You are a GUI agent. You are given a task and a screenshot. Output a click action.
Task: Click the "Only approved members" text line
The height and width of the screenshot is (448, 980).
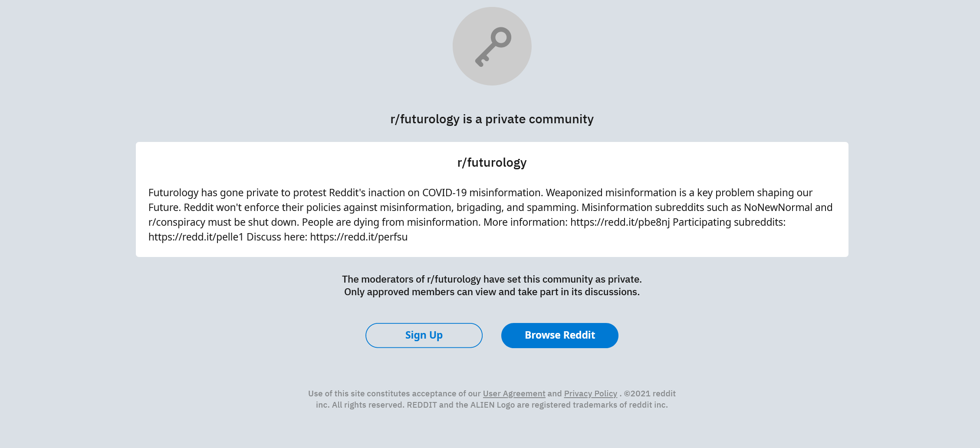(492, 292)
